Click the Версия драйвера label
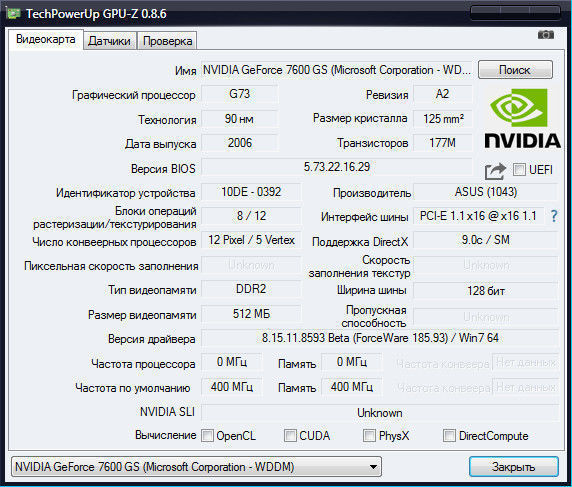Image resolution: width=572 pixels, height=487 pixels. (151, 339)
